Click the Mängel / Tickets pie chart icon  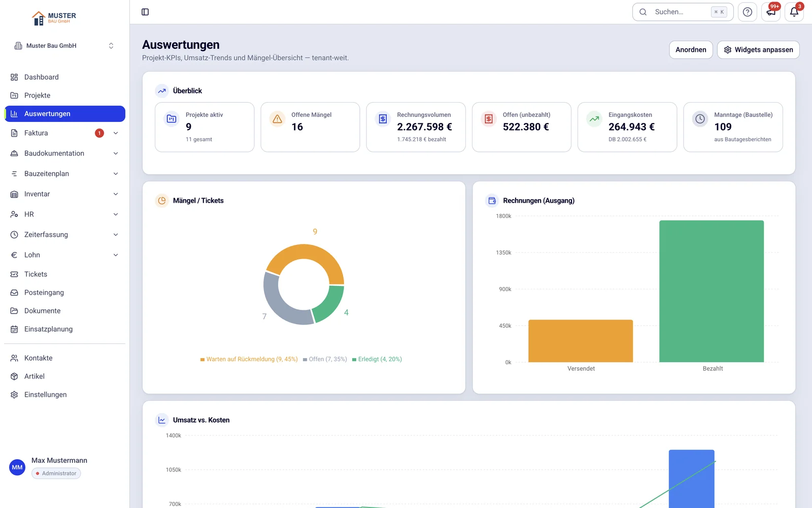point(162,201)
